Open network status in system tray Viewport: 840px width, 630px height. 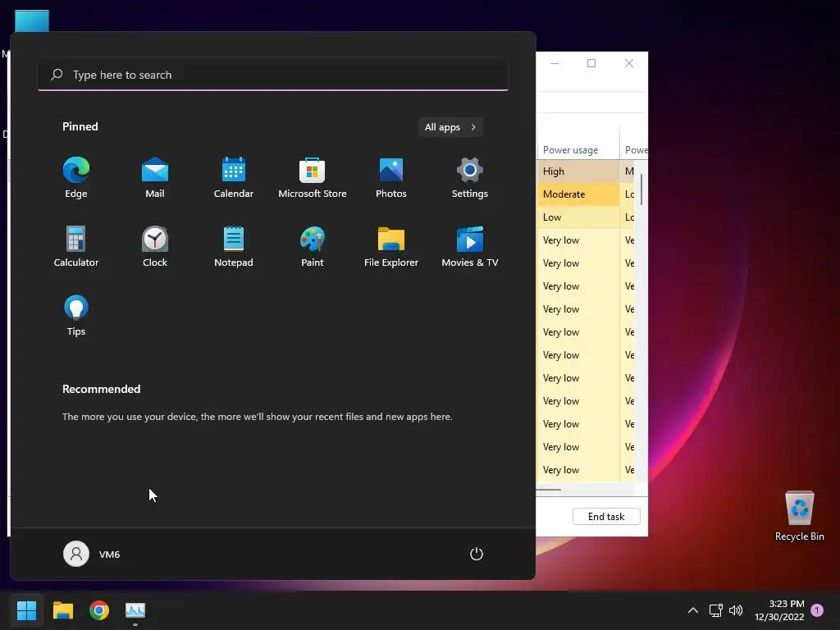[715, 610]
